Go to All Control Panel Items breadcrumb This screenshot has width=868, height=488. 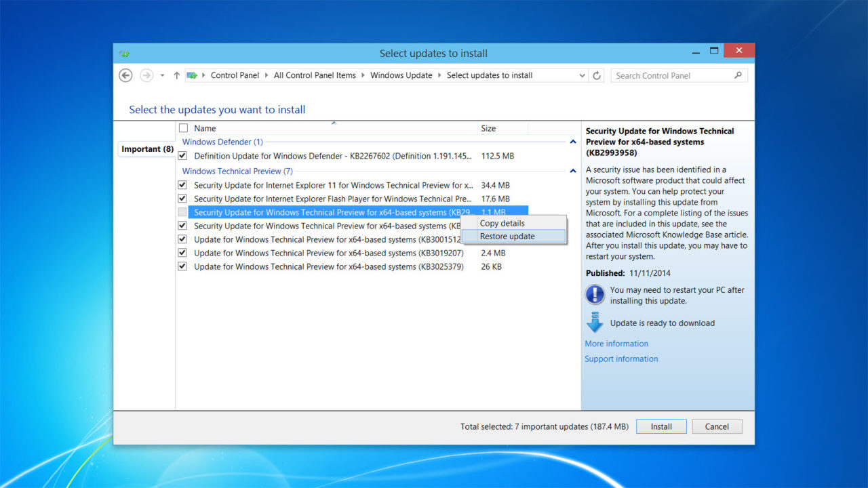(x=315, y=75)
